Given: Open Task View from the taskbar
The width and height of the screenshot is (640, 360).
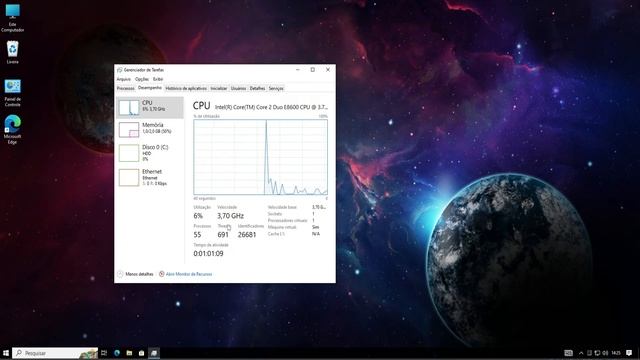Looking at the screenshot, I should (104, 353).
